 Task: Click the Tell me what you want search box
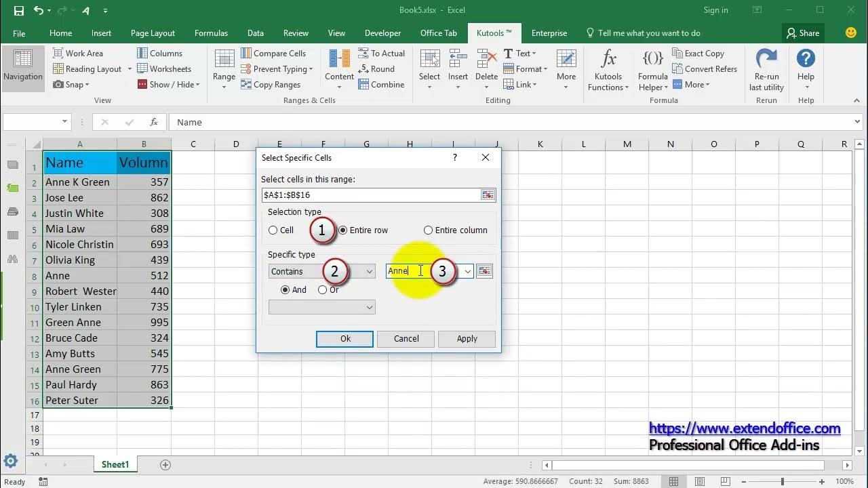643,33
